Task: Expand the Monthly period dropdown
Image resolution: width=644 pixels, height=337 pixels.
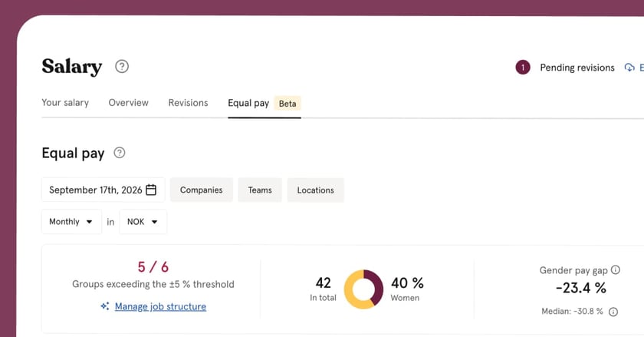Action: tap(71, 222)
